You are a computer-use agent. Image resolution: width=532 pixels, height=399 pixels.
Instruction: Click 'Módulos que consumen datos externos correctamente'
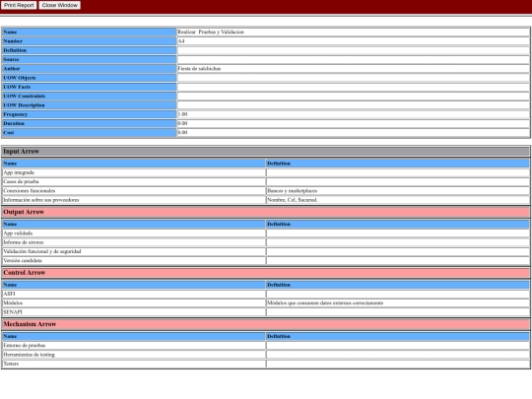point(325,303)
